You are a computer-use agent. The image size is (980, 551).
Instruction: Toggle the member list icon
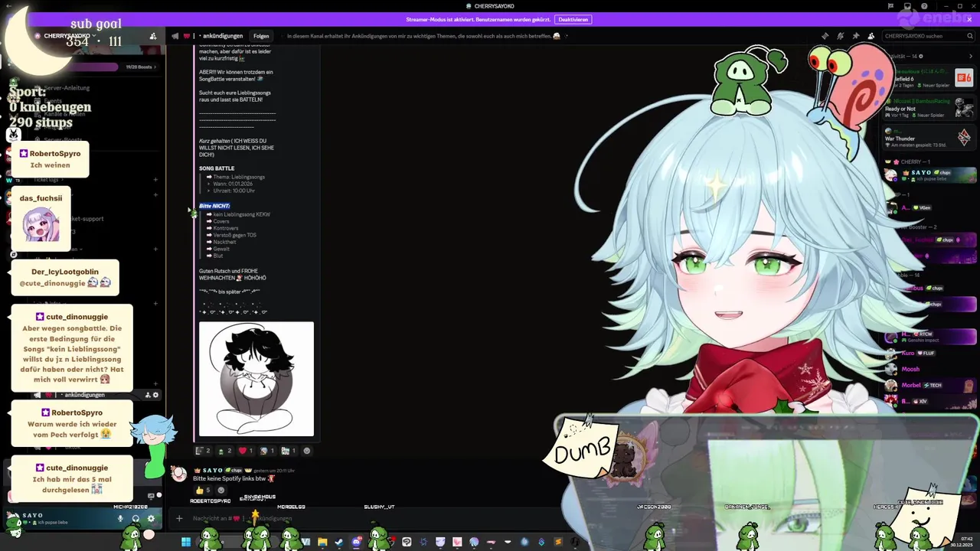coord(871,36)
